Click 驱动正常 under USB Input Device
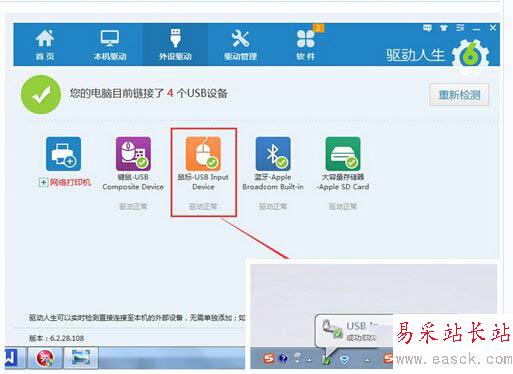 point(203,207)
